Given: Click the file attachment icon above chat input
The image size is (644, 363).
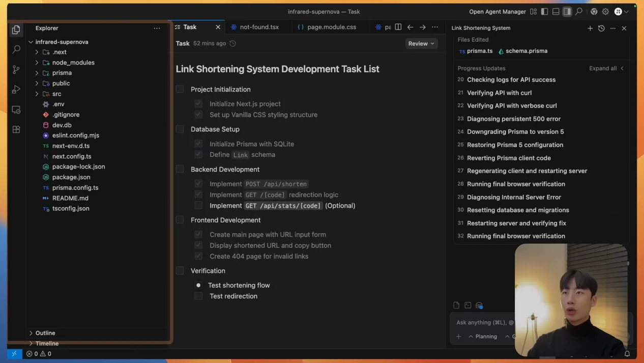Looking at the screenshot, I should [x=456, y=305].
